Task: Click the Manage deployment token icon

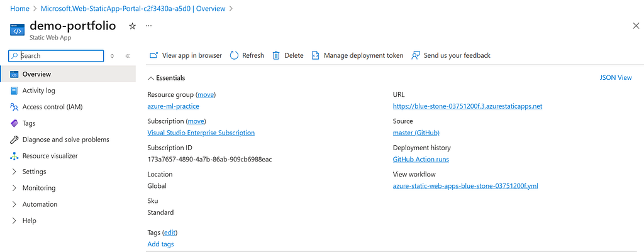Action: coord(316,55)
